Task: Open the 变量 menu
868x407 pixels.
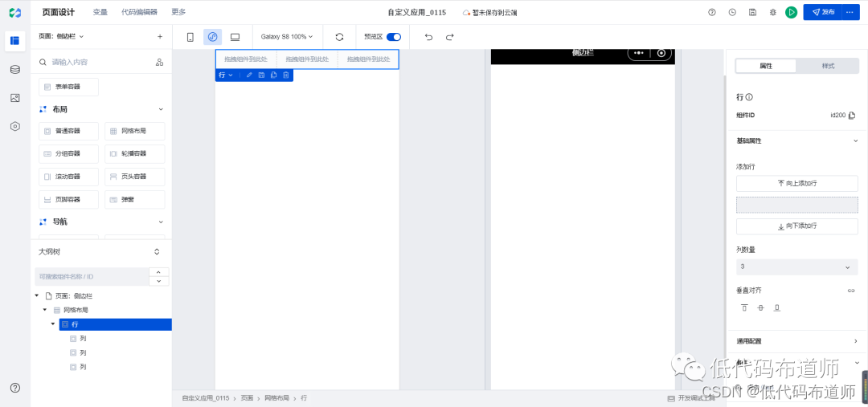Action: pos(100,12)
